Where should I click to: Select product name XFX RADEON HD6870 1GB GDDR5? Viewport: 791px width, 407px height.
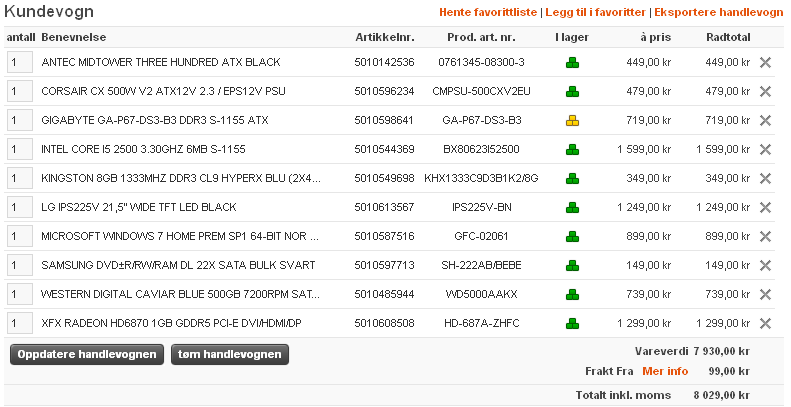click(x=172, y=323)
